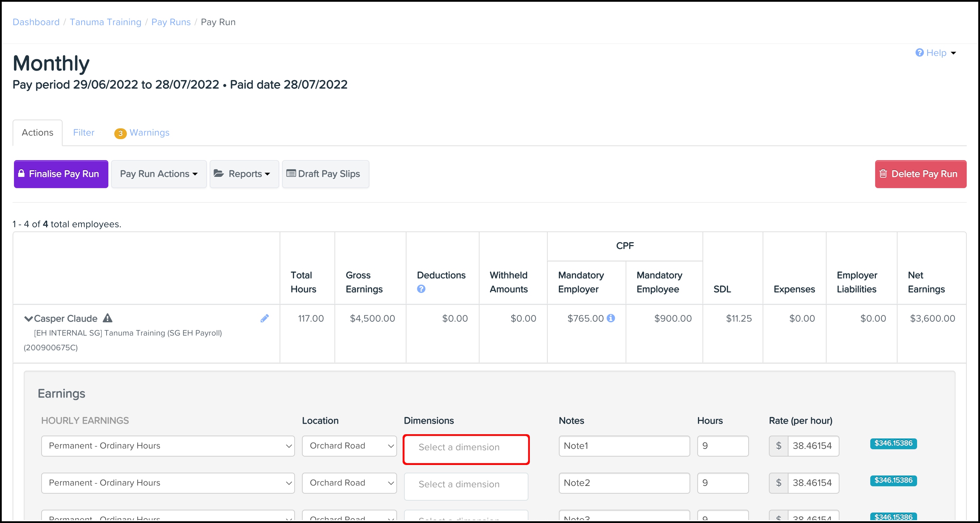Click the blue pencil edit icon for Casper Claude
Screen dimensions: 980x523
[265, 318]
